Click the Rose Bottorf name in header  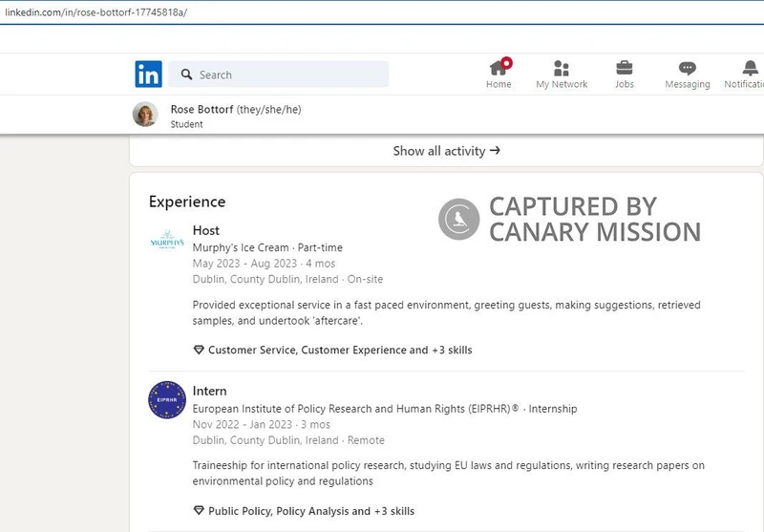click(x=202, y=109)
